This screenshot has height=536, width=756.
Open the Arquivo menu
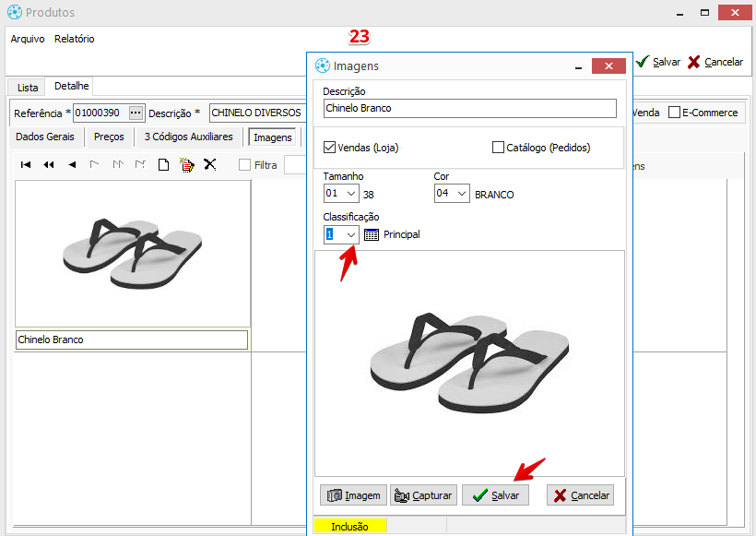tap(28, 39)
